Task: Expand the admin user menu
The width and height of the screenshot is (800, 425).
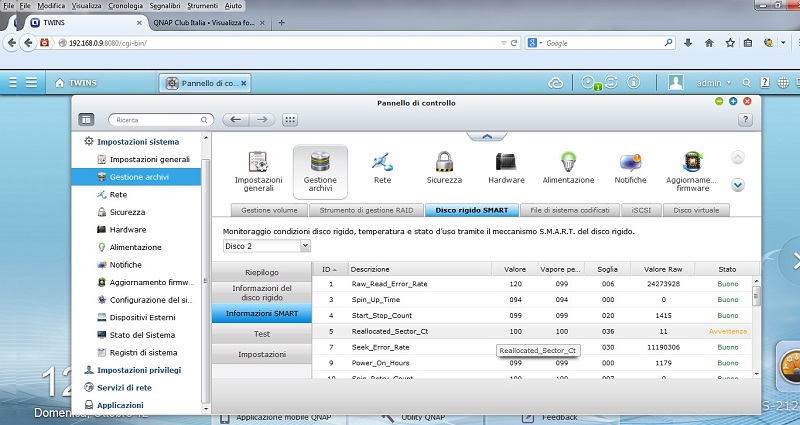Action: point(714,82)
